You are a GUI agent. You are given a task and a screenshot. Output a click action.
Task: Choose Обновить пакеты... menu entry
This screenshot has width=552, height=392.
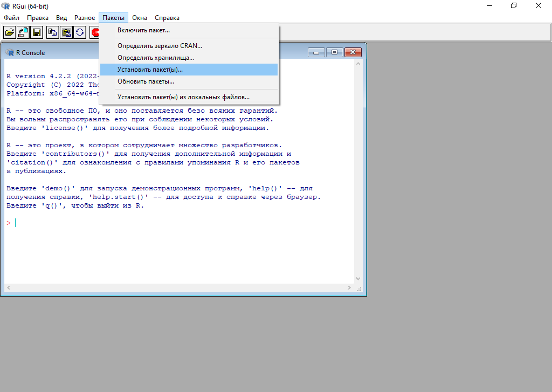coord(146,81)
